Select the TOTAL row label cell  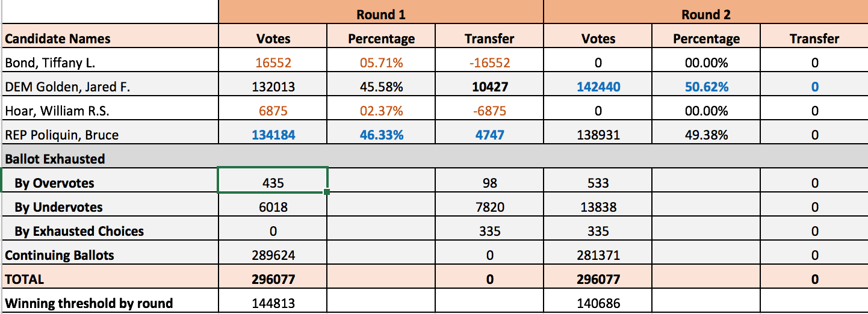[110, 278]
